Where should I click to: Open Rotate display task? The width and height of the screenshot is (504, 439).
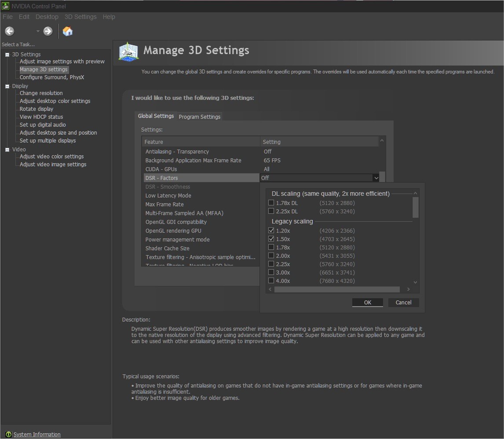tap(37, 109)
